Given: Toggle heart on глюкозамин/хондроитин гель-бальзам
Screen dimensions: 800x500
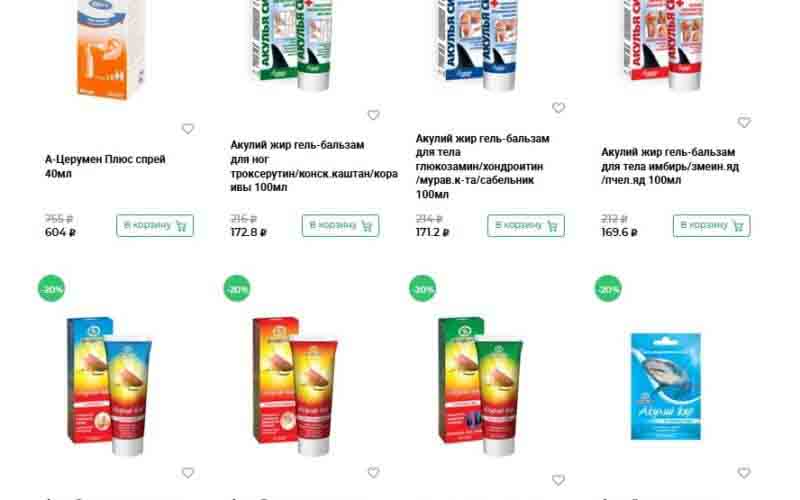Looking at the screenshot, I should click(x=559, y=108).
